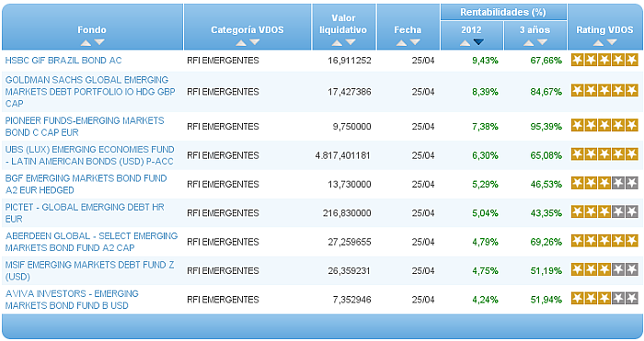Image resolution: width=644 pixels, height=341 pixels.
Task: Sort Categoría VDOS descending arrow
Action: tap(255, 42)
